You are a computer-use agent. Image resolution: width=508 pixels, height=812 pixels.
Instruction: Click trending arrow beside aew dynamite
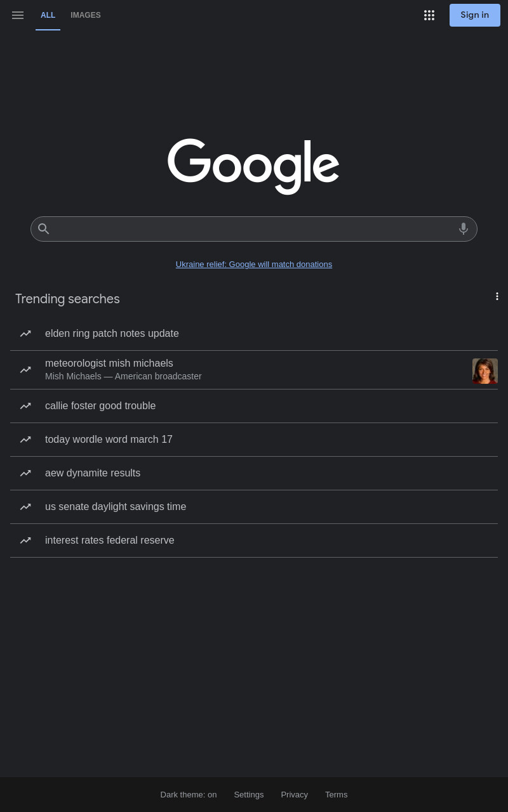pos(25,473)
